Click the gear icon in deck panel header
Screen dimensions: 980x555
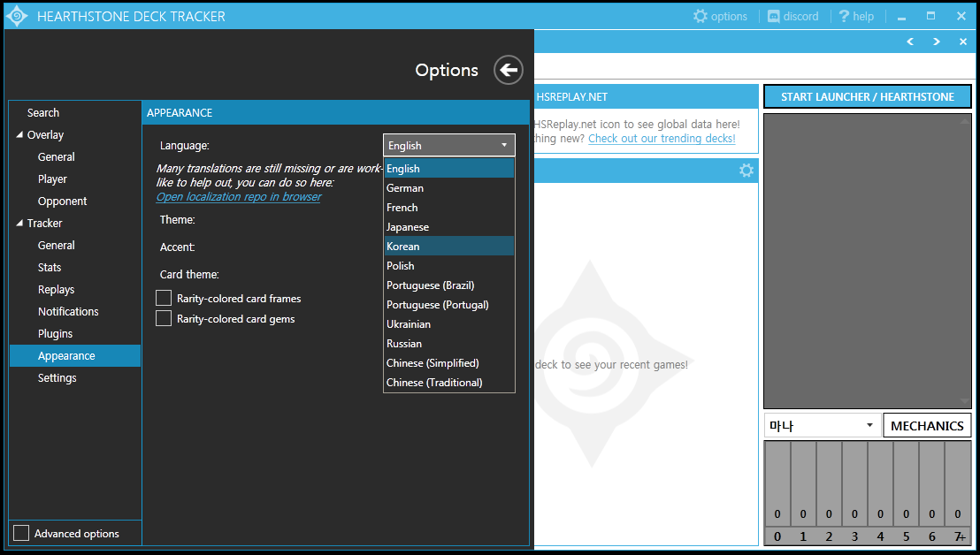[746, 171]
